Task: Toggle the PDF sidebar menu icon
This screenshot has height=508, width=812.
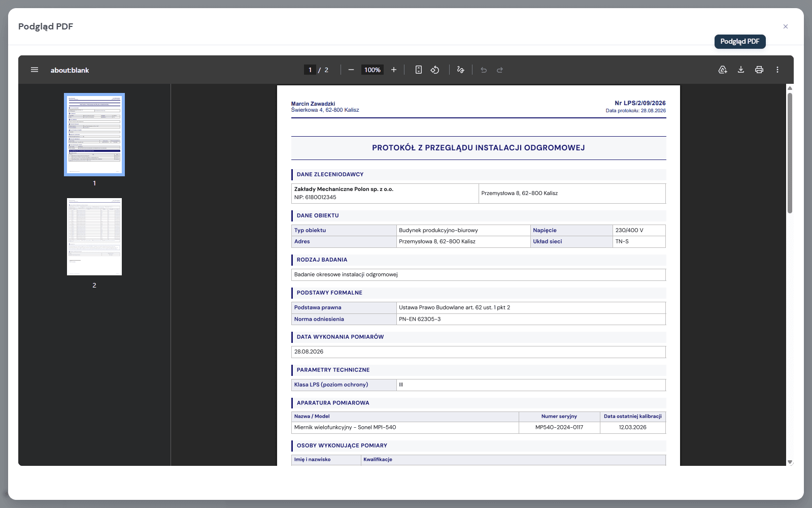Action: (x=35, y=70)
